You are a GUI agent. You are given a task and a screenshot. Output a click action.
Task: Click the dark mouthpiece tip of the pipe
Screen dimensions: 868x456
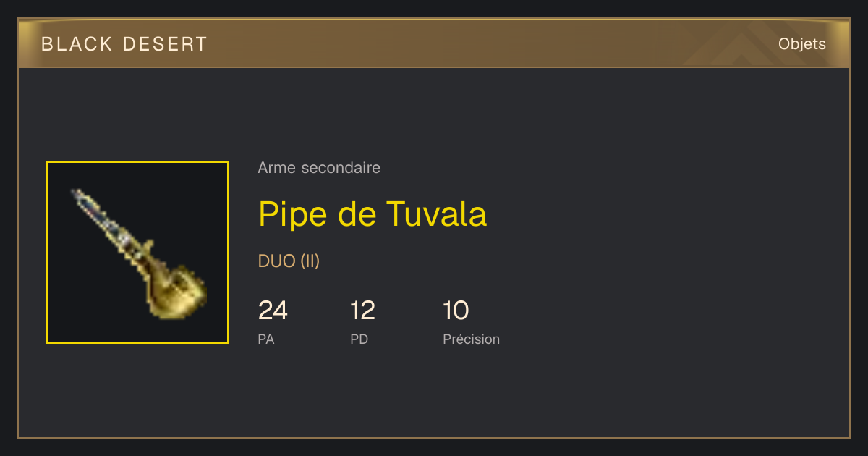[80, 197]
